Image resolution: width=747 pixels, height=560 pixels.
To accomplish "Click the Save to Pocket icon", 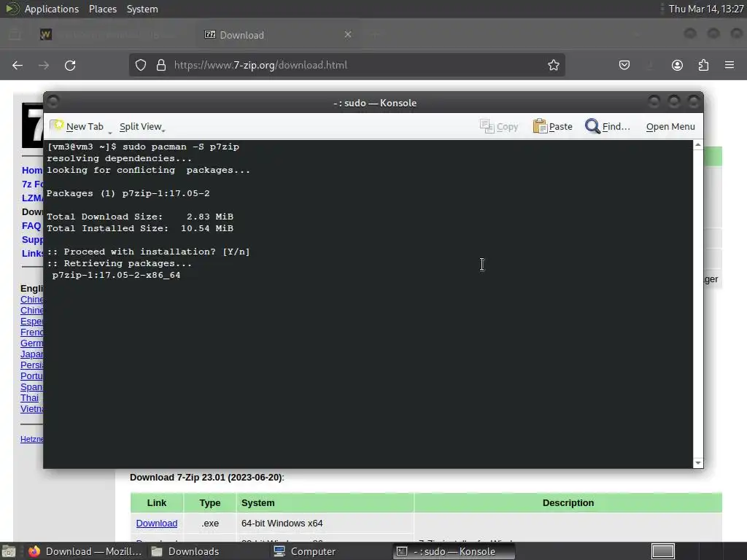I will pos(624,65).
